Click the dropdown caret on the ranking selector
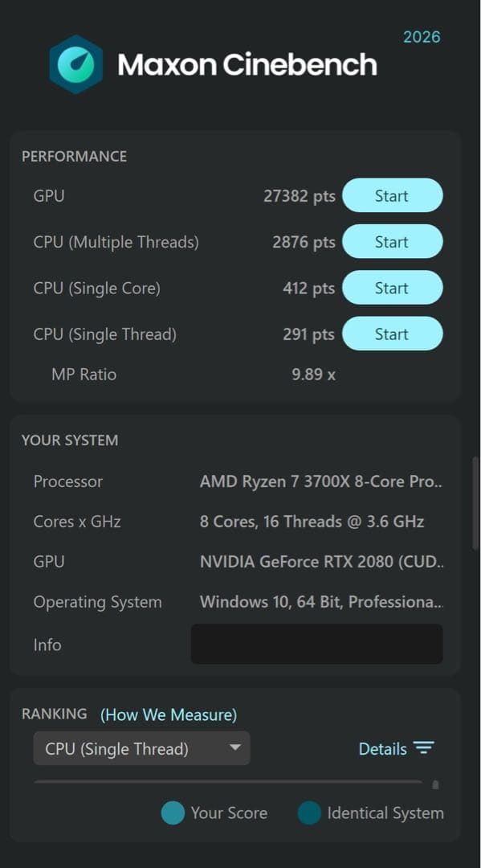 click(x=235, y=748)
